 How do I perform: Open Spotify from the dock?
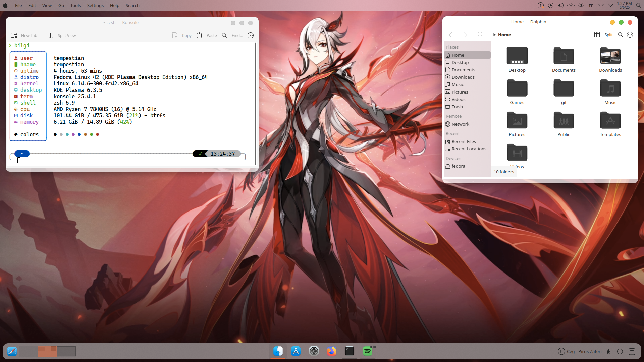(368, 351)
